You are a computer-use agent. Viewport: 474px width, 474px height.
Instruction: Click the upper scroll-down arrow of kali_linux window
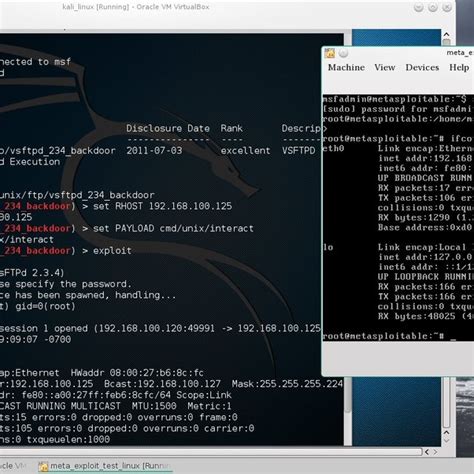pos(446,433)
